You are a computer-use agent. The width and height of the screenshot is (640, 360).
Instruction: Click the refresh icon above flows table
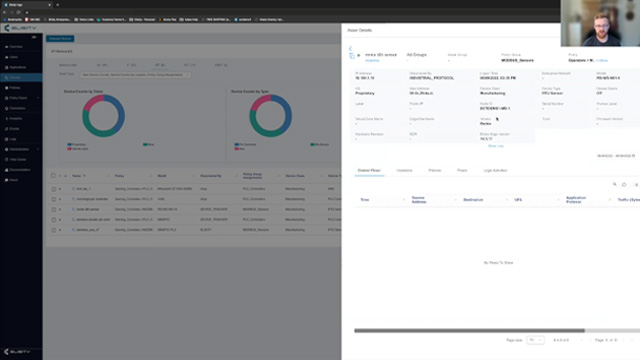click(x=624, y=184)
